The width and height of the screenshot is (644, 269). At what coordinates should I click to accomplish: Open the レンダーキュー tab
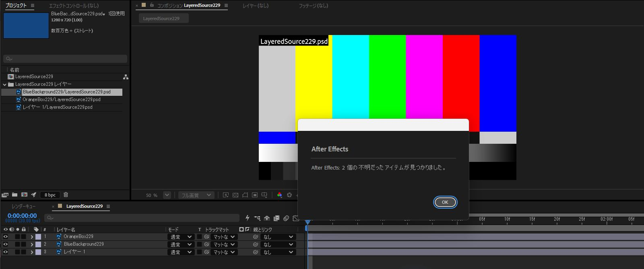tap(23, 206)
